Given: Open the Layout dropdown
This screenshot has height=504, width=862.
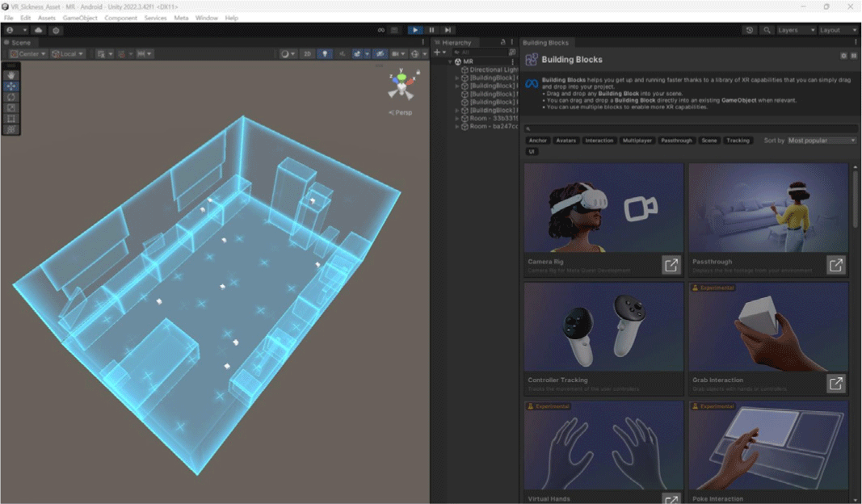Looking at the screenshot, I should coord(839,30).
